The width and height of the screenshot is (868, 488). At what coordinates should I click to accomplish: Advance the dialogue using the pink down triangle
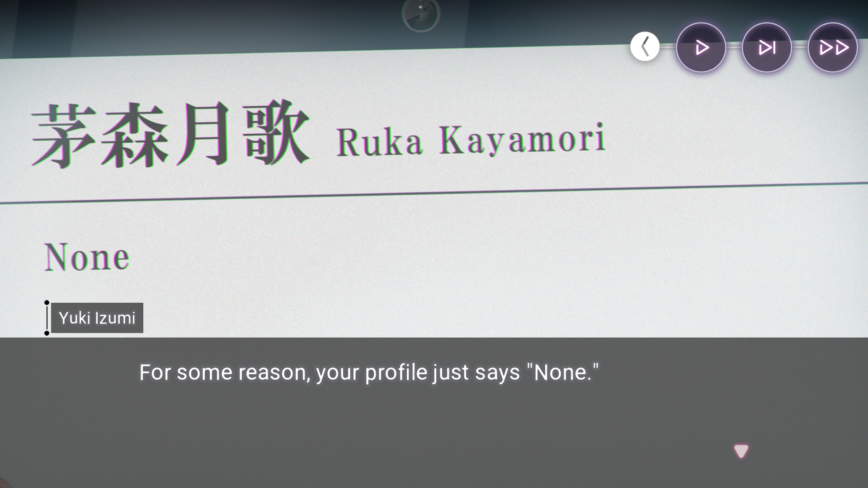(741, 450)
